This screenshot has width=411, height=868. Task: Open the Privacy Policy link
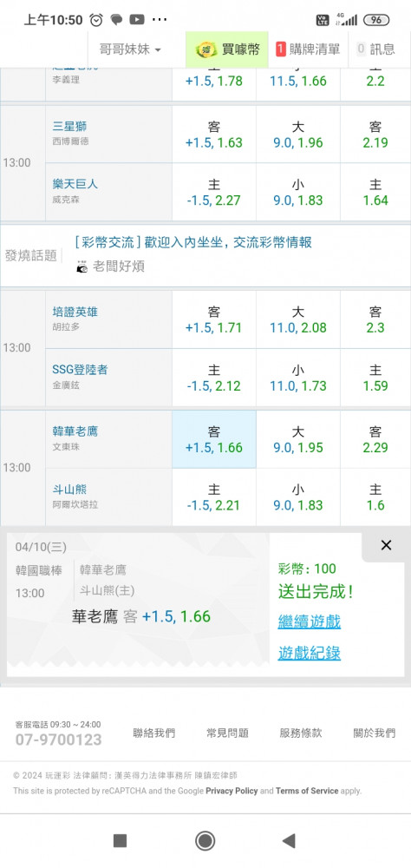[232, 791]
